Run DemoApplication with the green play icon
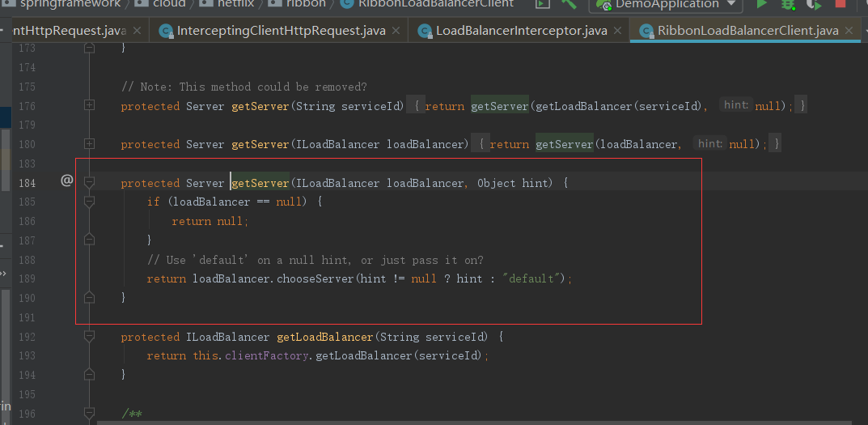Viewport: 868px width, 425px height. tap(762, 4)
